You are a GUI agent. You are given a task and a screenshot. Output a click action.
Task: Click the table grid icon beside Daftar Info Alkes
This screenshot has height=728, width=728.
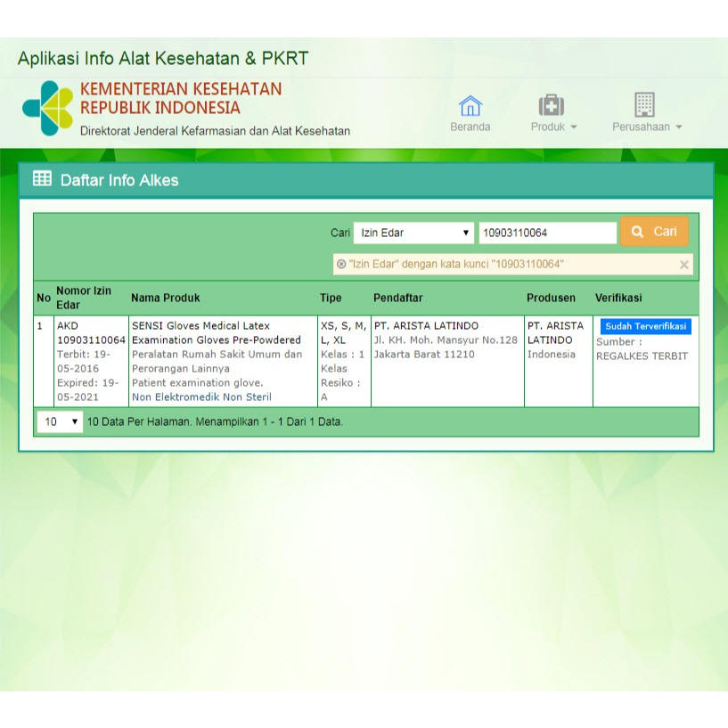(42, 179)
